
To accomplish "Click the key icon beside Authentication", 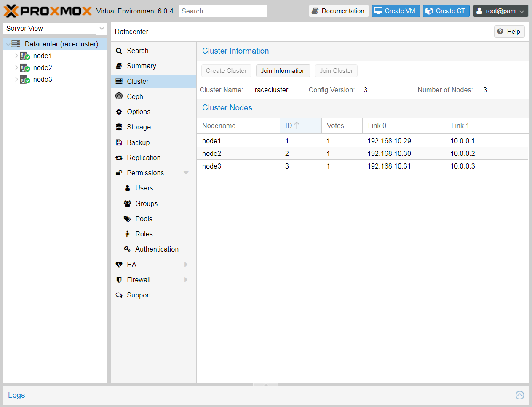I will click(x=128, y=249).
